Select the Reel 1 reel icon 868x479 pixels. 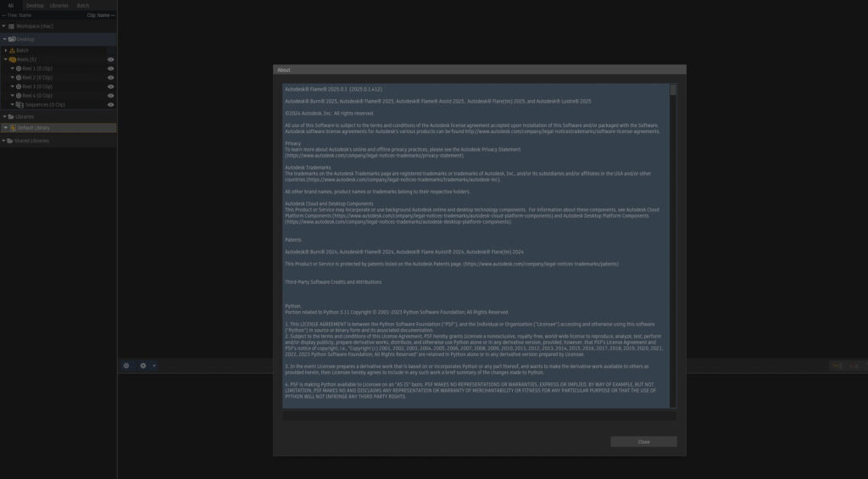click(19, 68)
